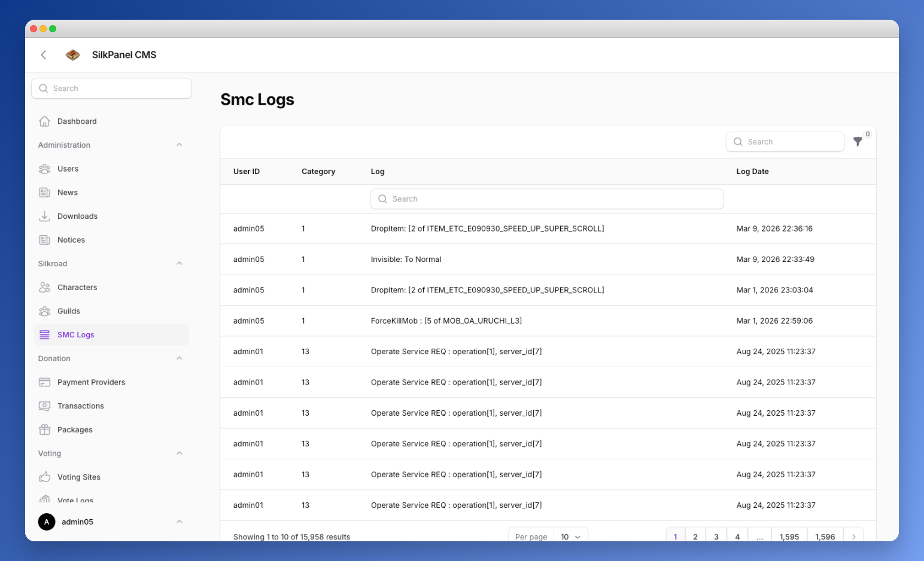Jump to last page 1,596
This screenshot has height=561, width=924.
(x=825, y=536)
